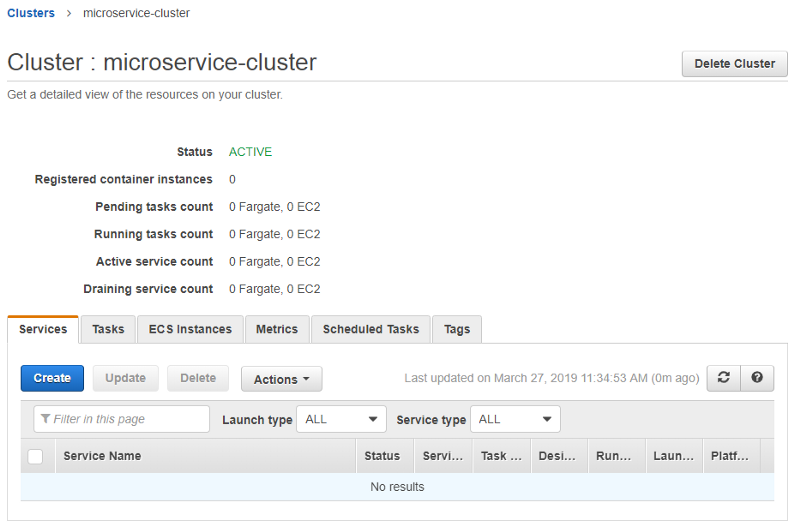Focus the Filter in this page field
This screenshot has height=526, width=800.
tap(121, 419)
